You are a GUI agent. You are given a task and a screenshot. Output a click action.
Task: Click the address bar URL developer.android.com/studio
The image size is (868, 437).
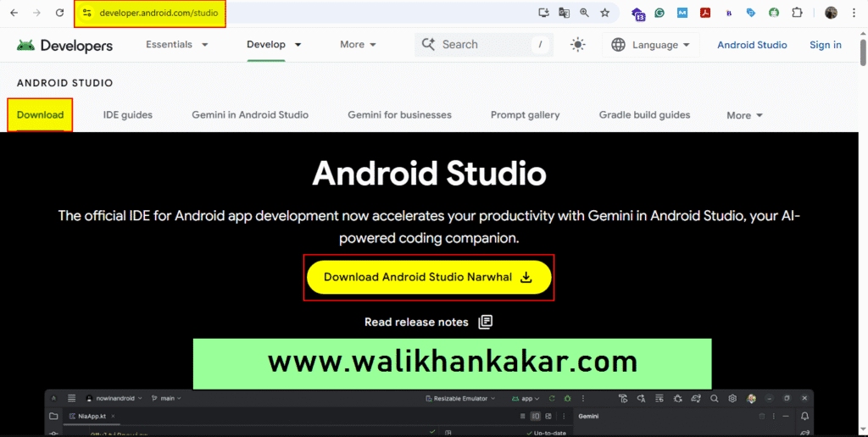[x=159, y=13]
